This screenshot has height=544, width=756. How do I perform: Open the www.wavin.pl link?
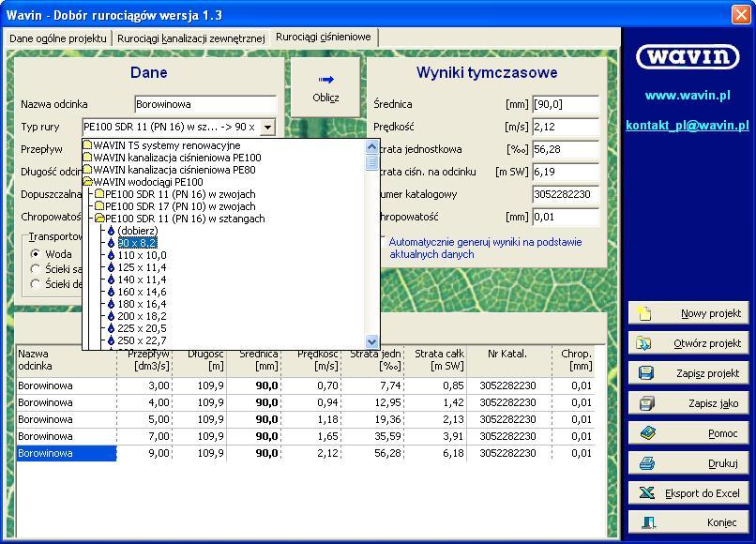click(688, 95)
